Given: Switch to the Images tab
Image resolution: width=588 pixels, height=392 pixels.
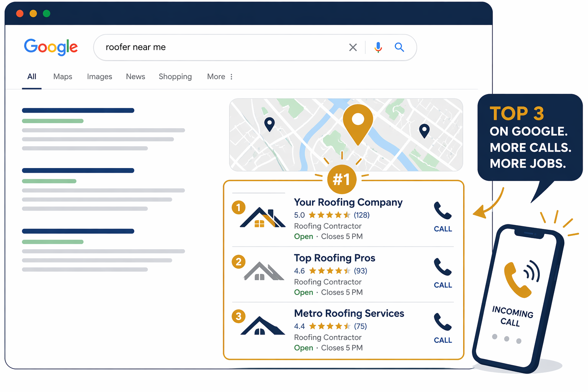Looking at the screenshot, I should coord(100,77).
